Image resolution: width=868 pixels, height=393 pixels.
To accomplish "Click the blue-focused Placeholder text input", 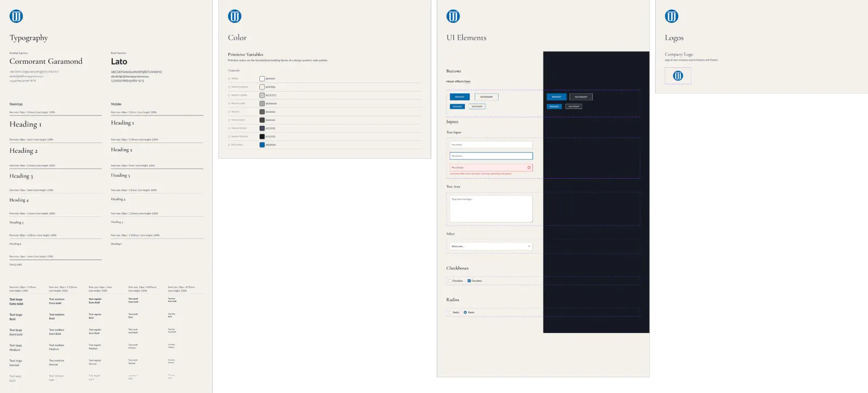I will pyautogui.click(x=491, y=156).
